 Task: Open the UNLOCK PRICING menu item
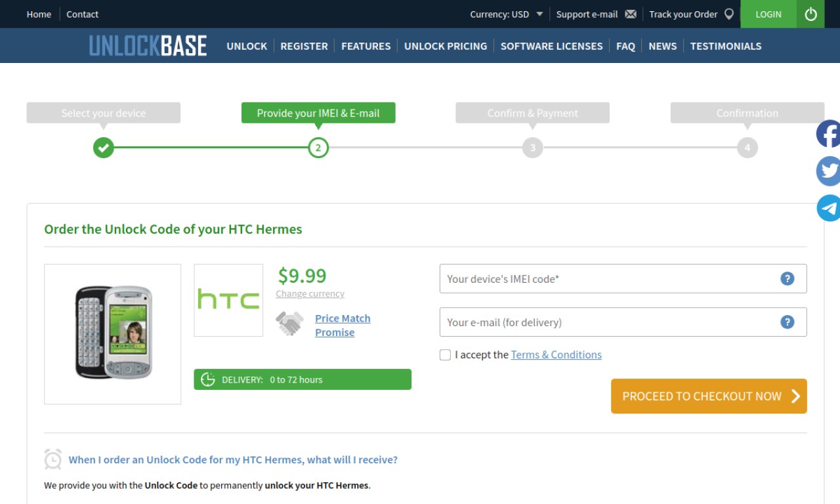446,46
